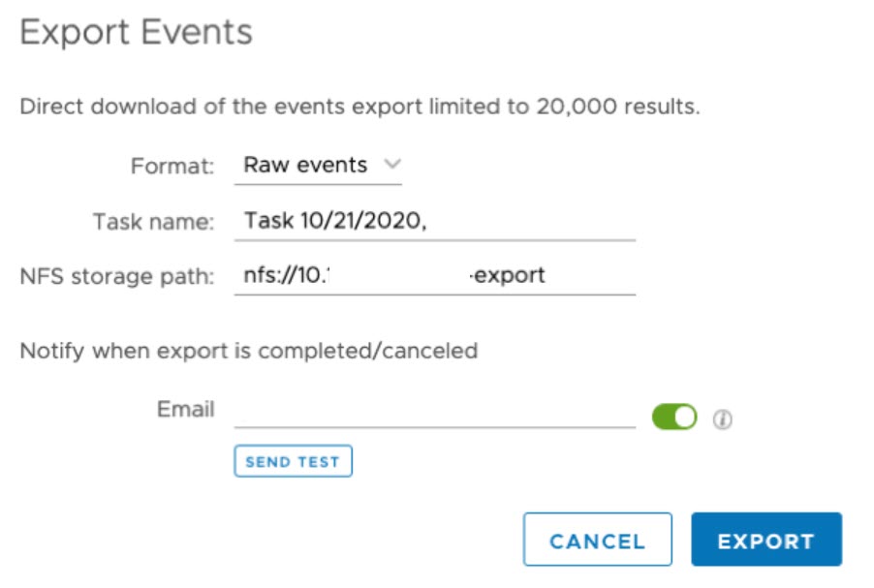The width and height of the screenshot is (874, 588).
Task: Click the 20,000 results limit description text
Action: pyautogui.click(x=359, y=107)
